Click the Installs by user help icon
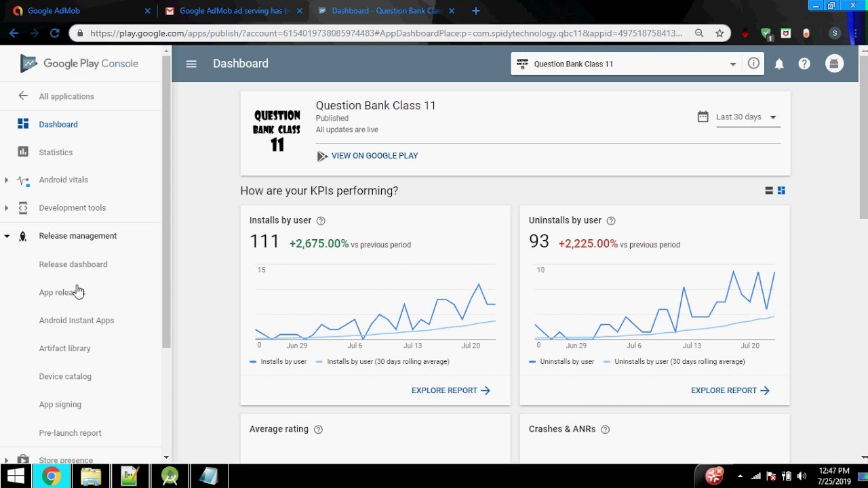Image resolution: width=868 pixels, height=488 pixels. (321, 221)
